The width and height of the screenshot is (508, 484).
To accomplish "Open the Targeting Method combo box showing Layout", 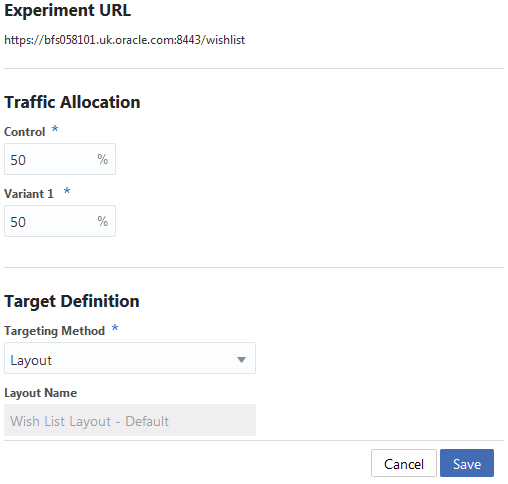I will click(x=130, y=358).
